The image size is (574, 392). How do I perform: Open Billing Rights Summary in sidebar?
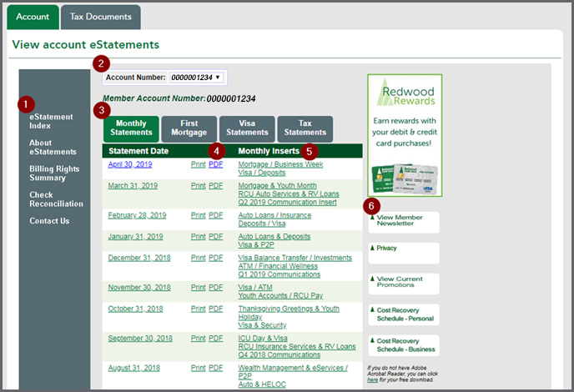[54, 173]
